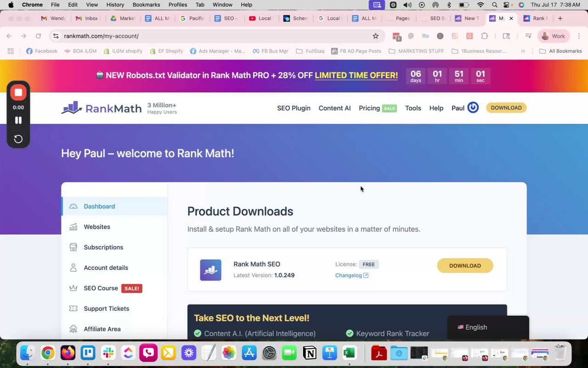Click the browser forward arrow

pyautogui.click(x=23, y=36)
